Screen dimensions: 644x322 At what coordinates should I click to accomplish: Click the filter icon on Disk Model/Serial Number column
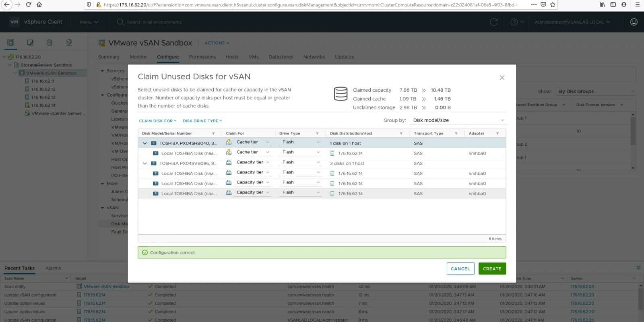213,134
